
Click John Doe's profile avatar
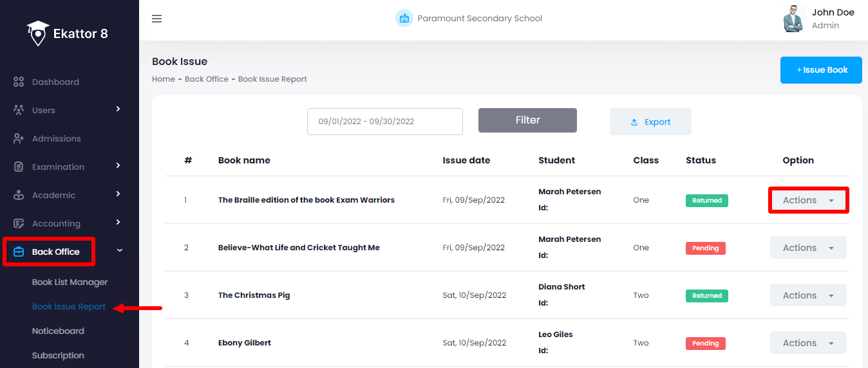[794, 19]
